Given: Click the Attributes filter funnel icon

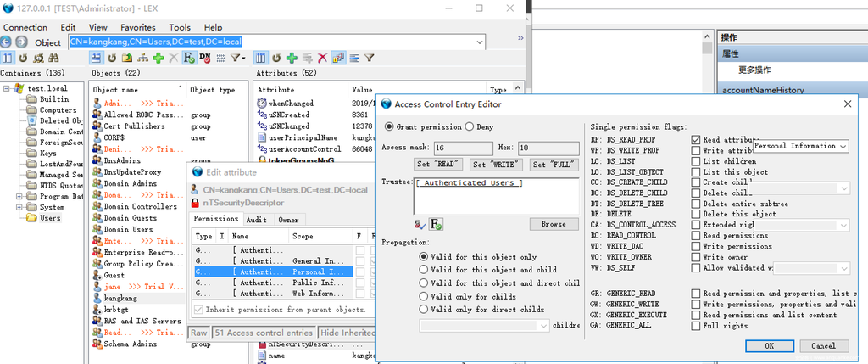Looking at the screenshot, I should tap(370, 58).
